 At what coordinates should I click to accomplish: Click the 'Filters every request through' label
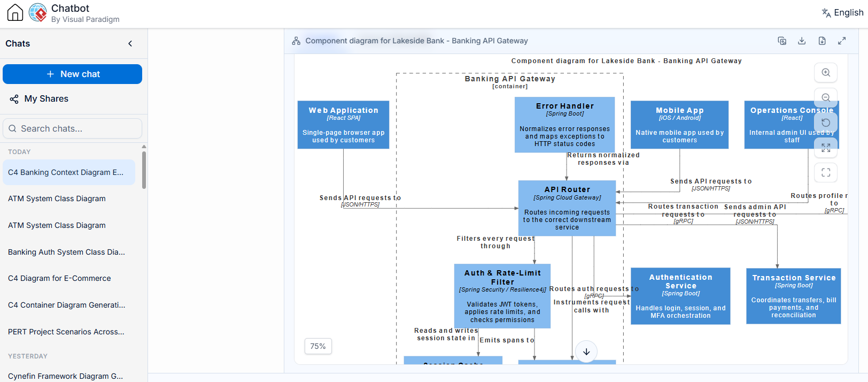(x=495, y=242)
